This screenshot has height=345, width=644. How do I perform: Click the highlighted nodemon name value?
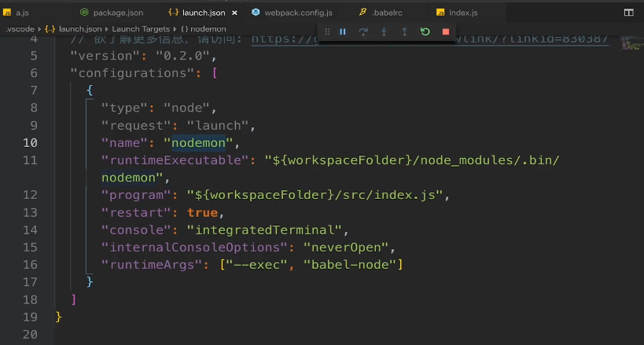198,142
